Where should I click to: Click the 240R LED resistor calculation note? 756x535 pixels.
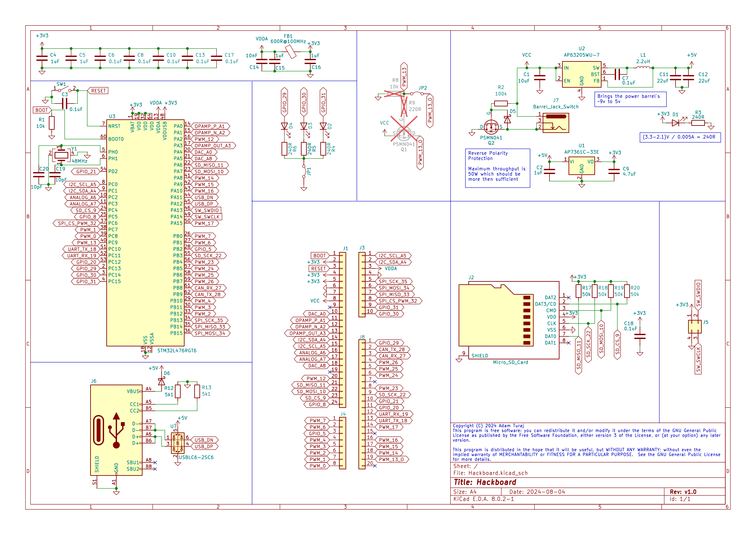(680, 137)
